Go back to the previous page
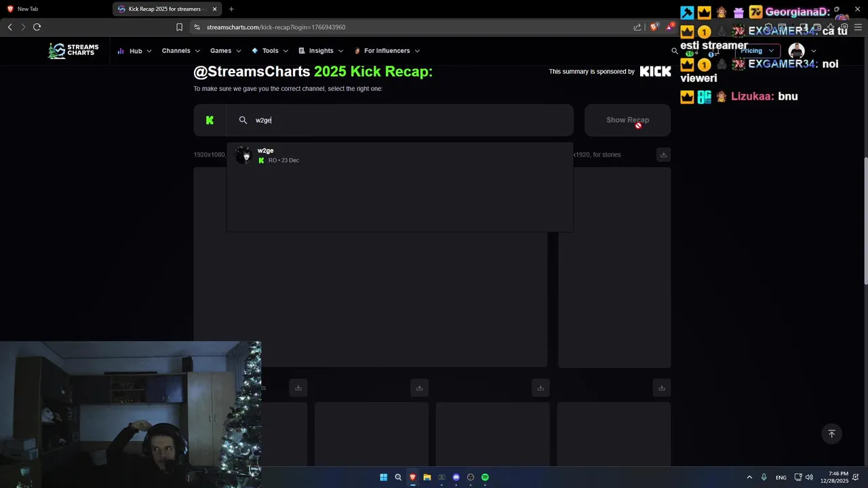Image resolution: width=868 pixels, height=488 pixels. pyautogui.click(x=9, y=27)
